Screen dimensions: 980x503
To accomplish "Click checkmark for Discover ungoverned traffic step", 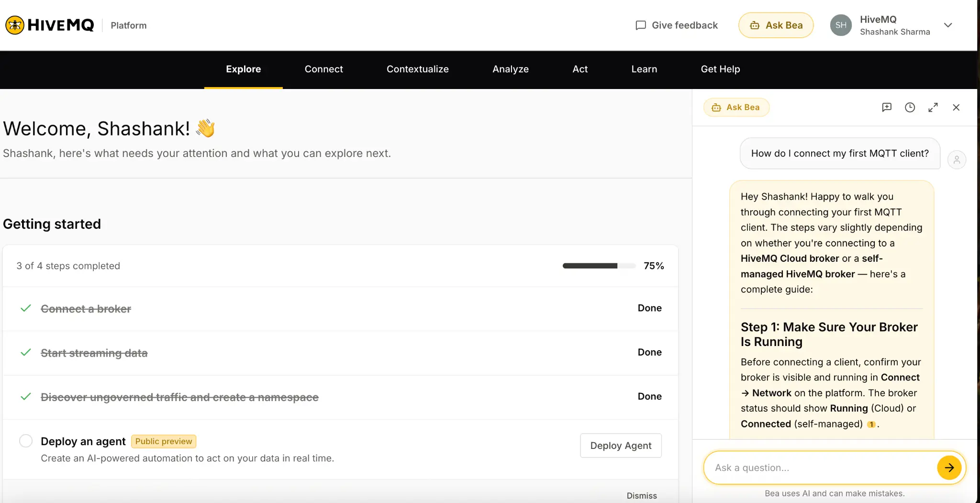I will 26,396.
